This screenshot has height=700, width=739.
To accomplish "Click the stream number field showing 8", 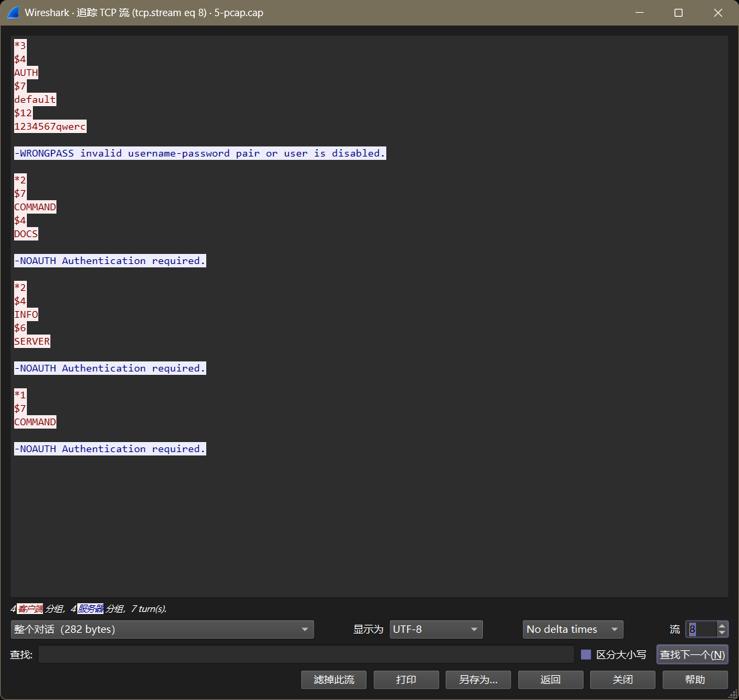I will tap(701, 629).
